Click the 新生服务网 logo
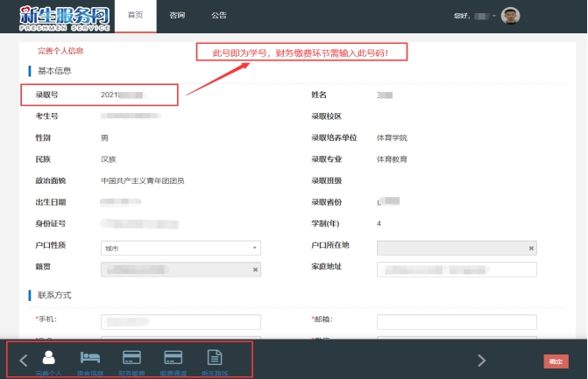 pyautogui.click(x=65, y=16)
